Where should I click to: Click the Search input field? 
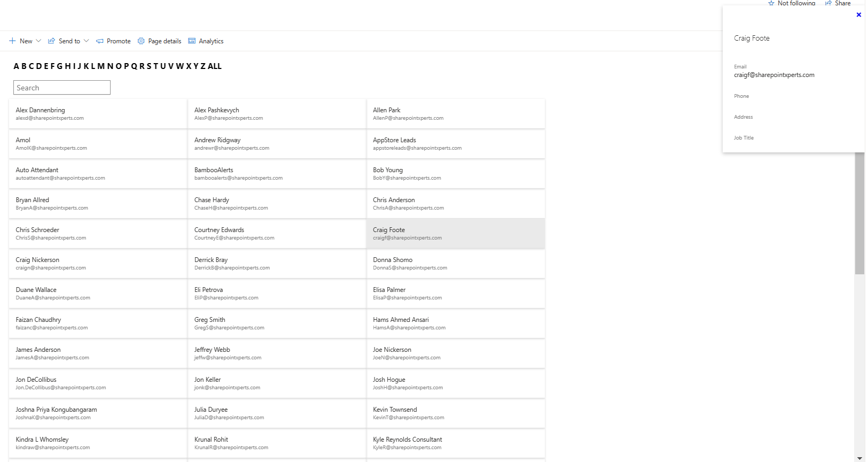click(62, 88)
